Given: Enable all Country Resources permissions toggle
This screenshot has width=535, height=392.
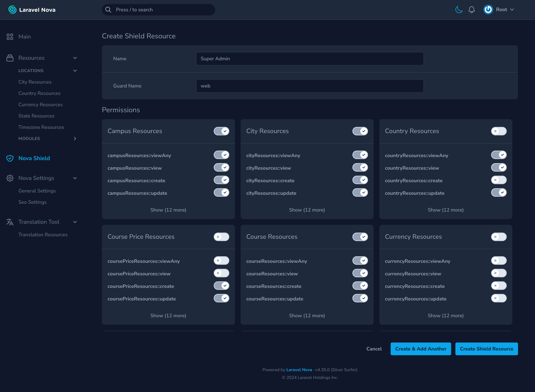Looking at the screenshot, I should click(x=499, y=131).
